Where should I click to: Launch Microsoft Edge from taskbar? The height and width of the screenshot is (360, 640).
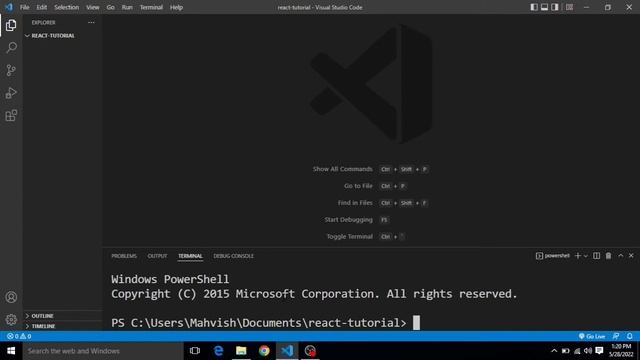coord(218,351)
